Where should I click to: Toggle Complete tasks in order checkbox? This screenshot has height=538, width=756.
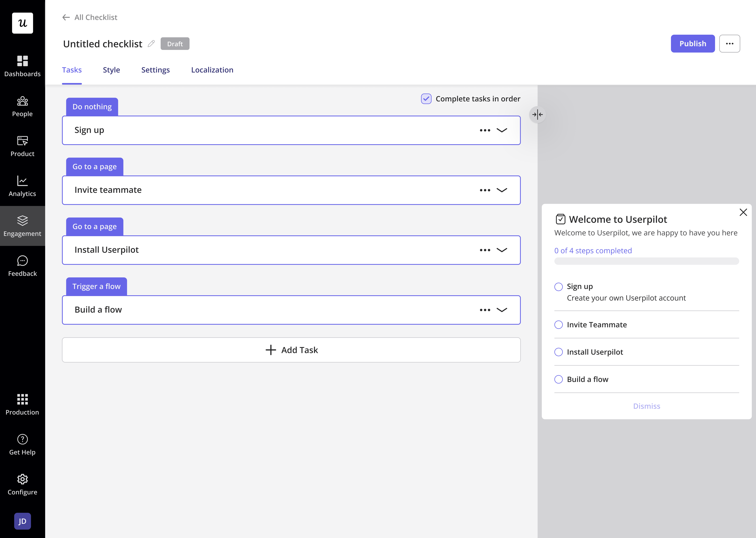426,99
